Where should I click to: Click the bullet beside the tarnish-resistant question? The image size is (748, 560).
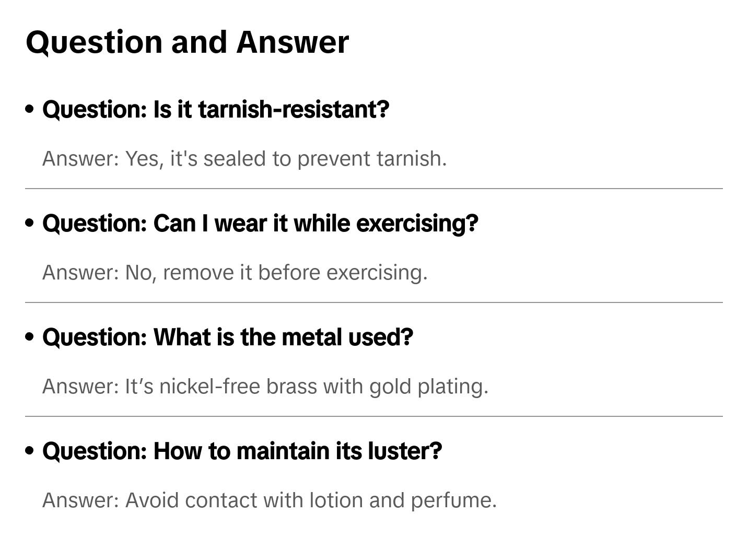click(30, 109)
